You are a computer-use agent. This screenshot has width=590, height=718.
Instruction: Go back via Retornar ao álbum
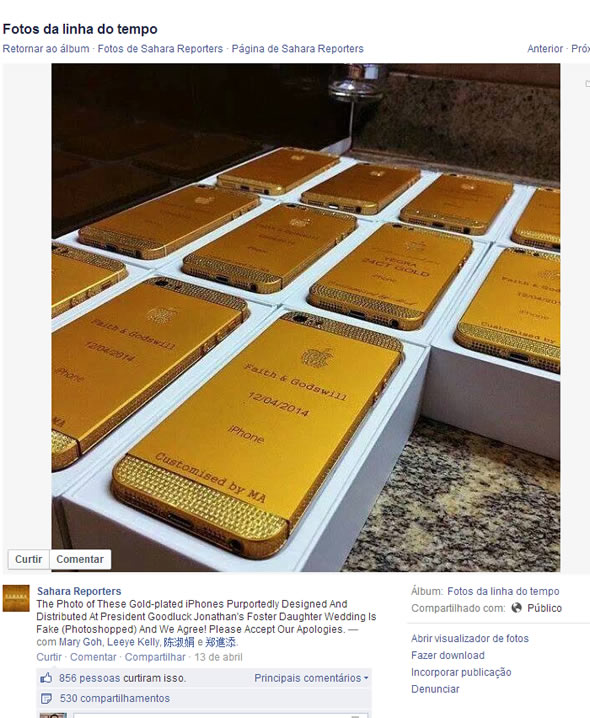point(46,49)
